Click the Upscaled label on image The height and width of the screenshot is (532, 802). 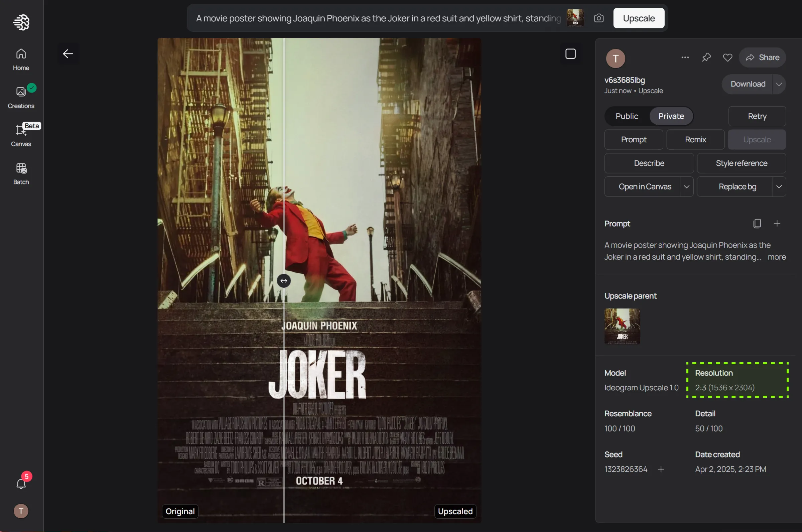pos(455,511)
